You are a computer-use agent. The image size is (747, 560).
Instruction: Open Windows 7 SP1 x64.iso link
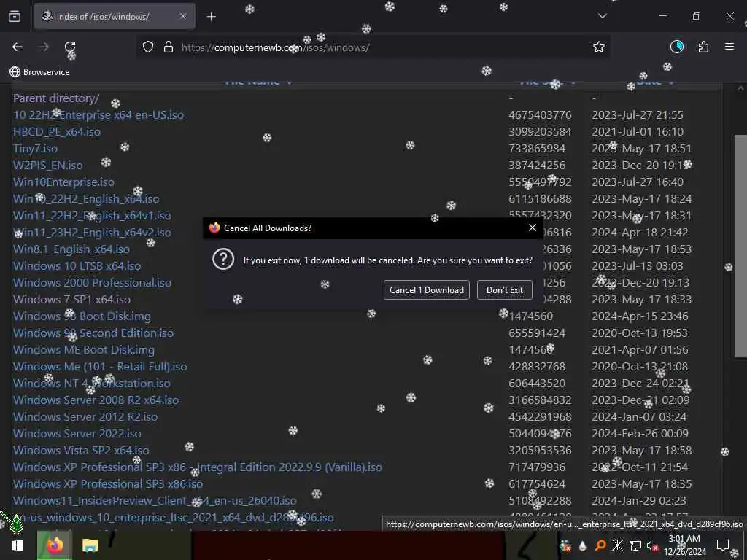tap(71, 299)
